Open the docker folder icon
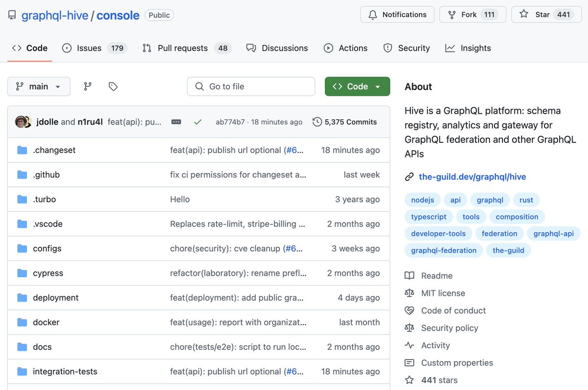The image size is (588, 390). tap(22, 322)
